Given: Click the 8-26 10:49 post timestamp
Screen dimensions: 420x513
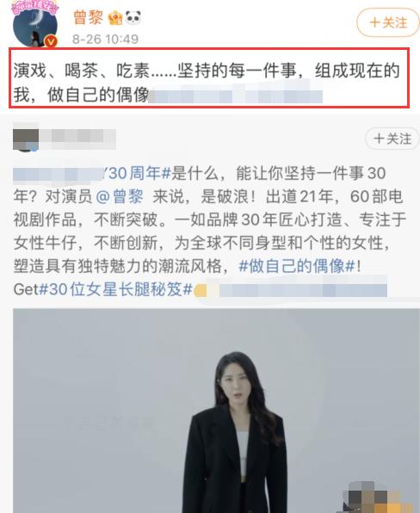Looking at the screenshot, I should [105, 40].
